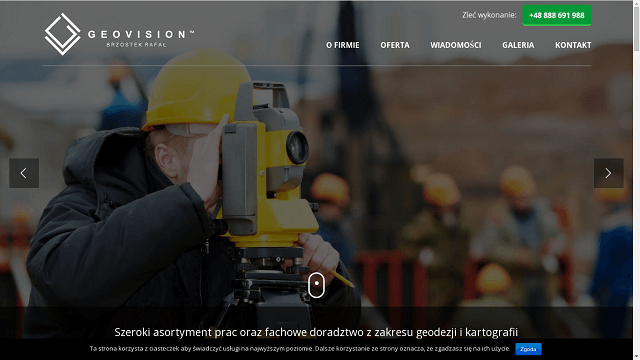Click the scrollbar up arrow

click(636, 3)
